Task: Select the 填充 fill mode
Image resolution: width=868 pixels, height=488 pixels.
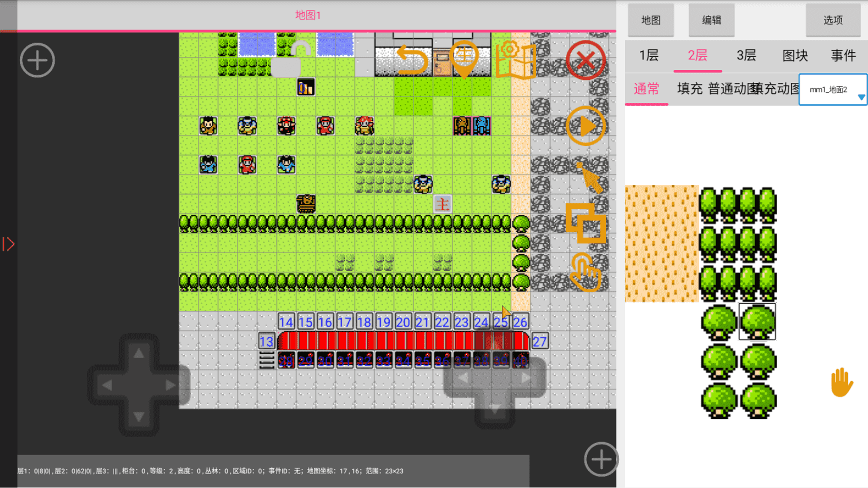Action: point(689,89)
